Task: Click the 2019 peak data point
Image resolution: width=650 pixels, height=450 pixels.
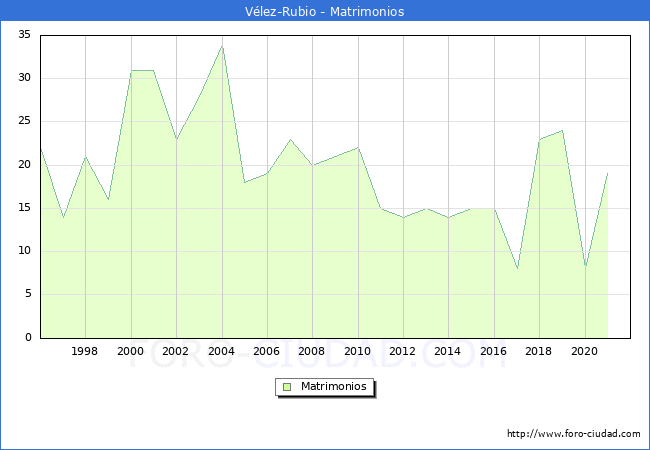Action: coord(563,131)
